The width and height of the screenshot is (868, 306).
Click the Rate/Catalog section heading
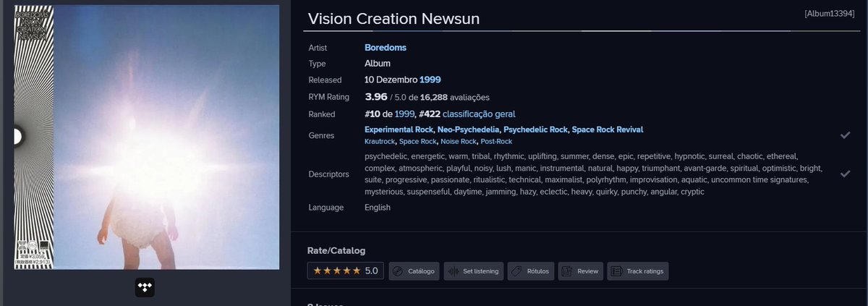tap(336, 250)
